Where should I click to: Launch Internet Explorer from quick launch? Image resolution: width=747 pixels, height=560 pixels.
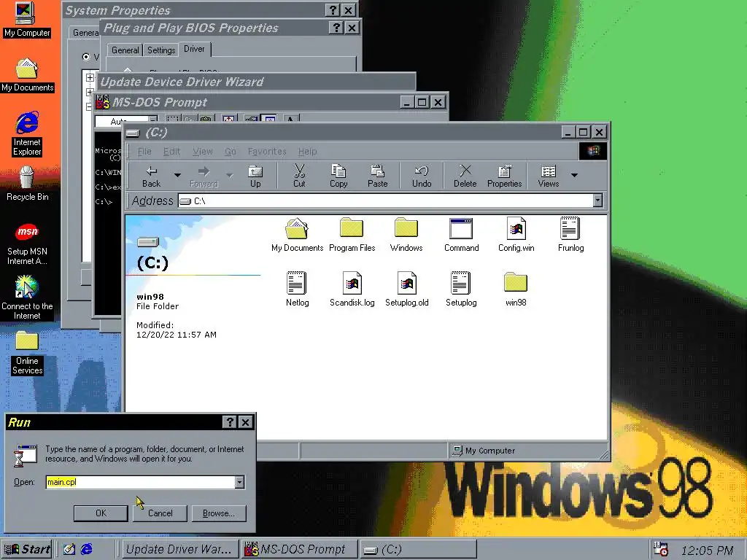(x=87, y=549)
